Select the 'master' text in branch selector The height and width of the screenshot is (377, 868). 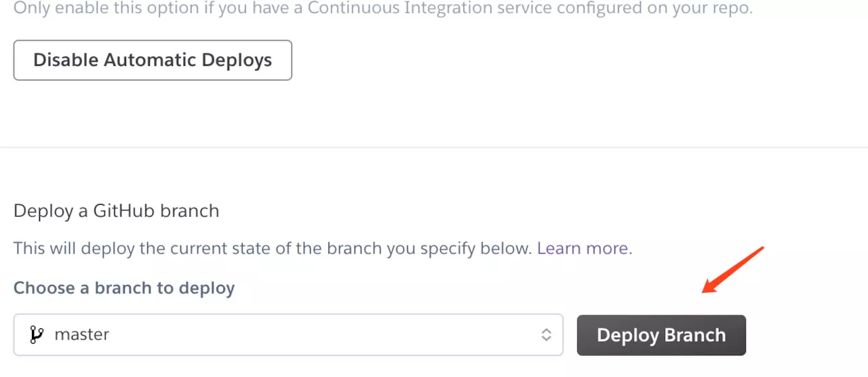pos(82,334)
